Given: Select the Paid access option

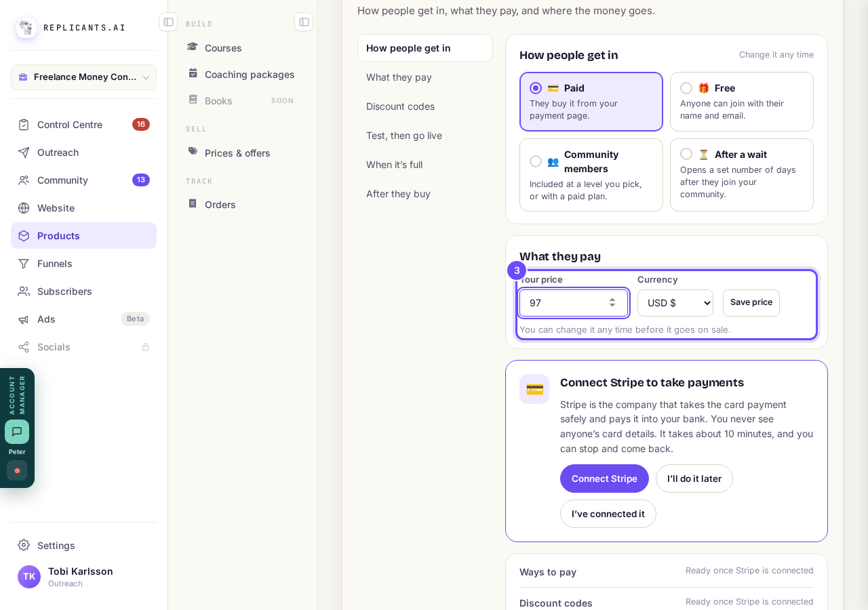Looking at the screenshot, I should click(591, 102).
